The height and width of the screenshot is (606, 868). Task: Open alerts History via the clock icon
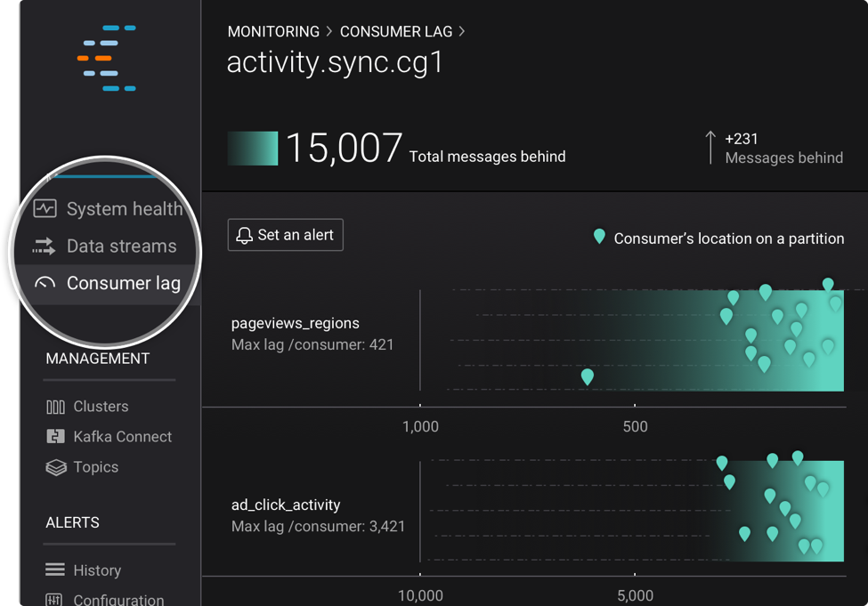53,570
